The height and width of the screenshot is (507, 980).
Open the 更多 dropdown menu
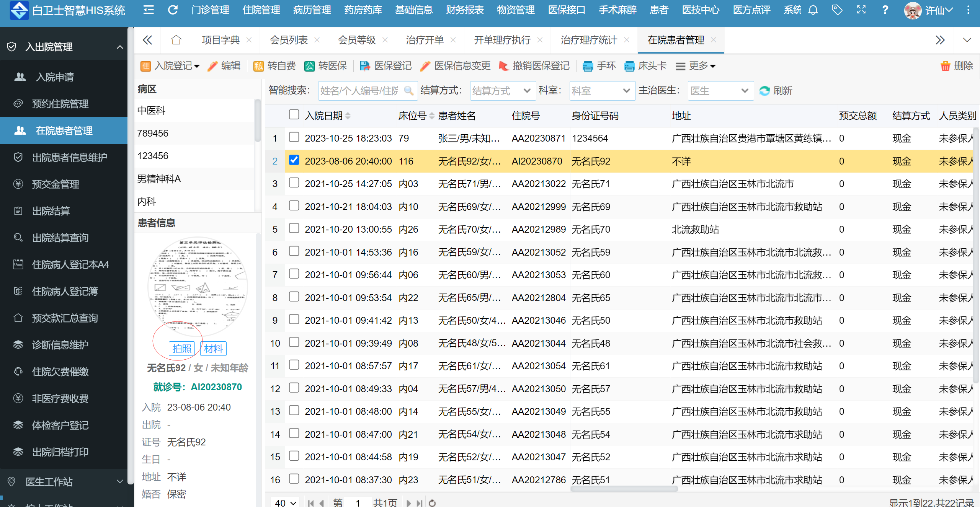point(696,66)
